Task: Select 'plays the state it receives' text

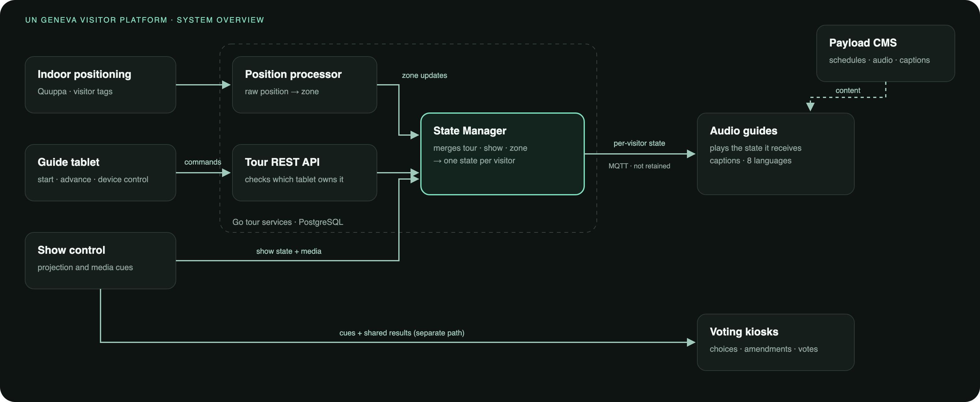Action: [755, 148]
